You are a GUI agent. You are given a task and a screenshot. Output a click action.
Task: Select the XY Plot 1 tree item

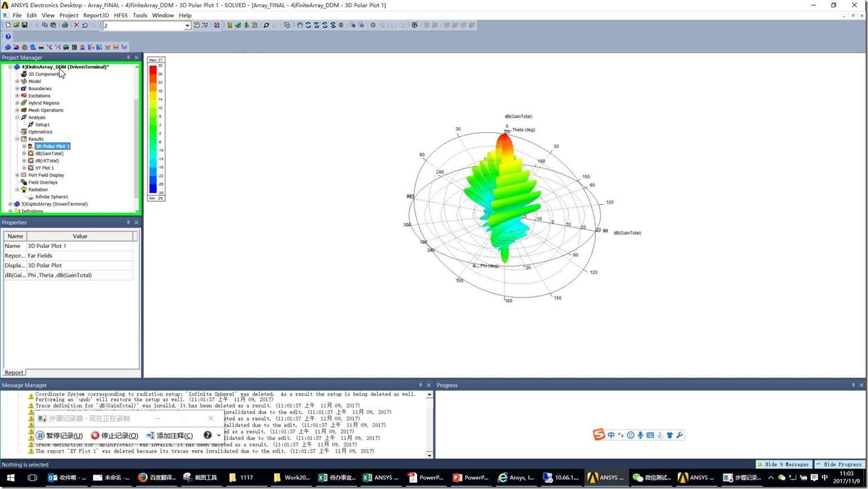45,168
